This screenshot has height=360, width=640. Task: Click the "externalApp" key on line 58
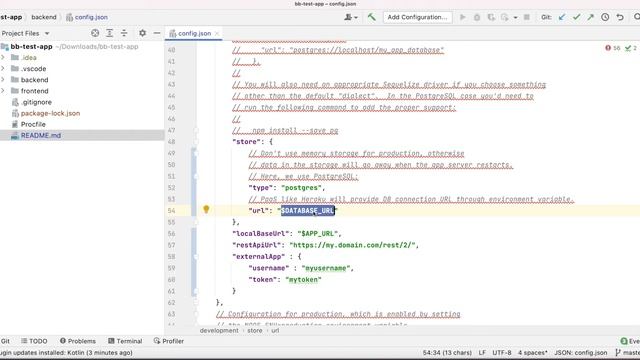click(258, 256)
